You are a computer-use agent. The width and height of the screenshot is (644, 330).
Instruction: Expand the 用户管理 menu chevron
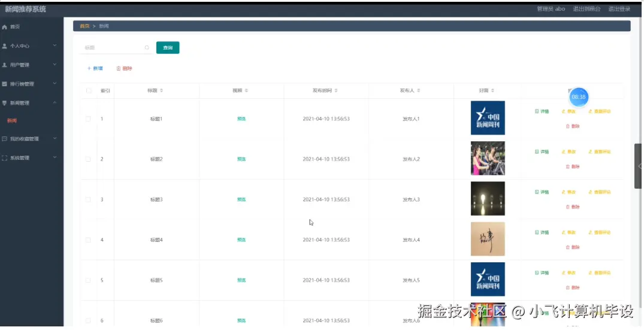coord(55,65)
